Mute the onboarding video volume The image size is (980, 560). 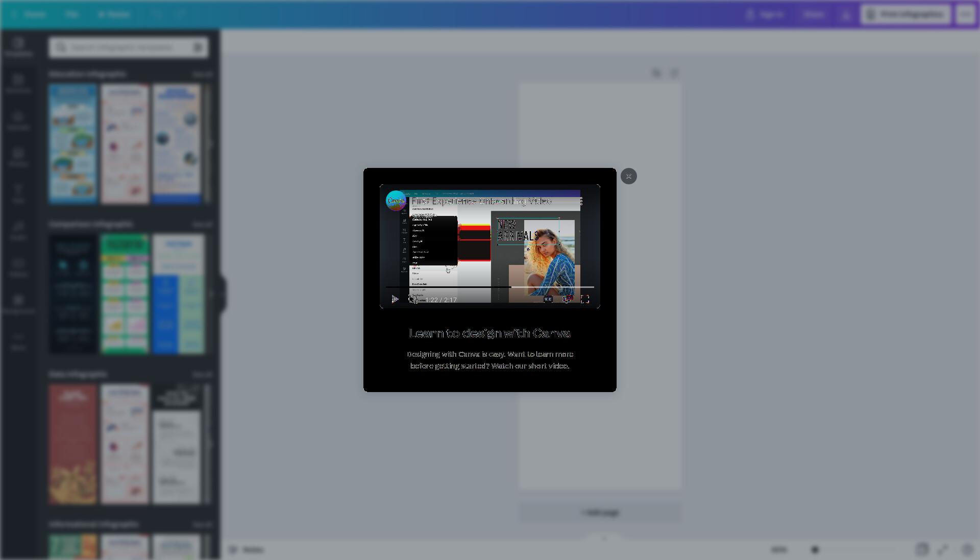coord(413,299)
